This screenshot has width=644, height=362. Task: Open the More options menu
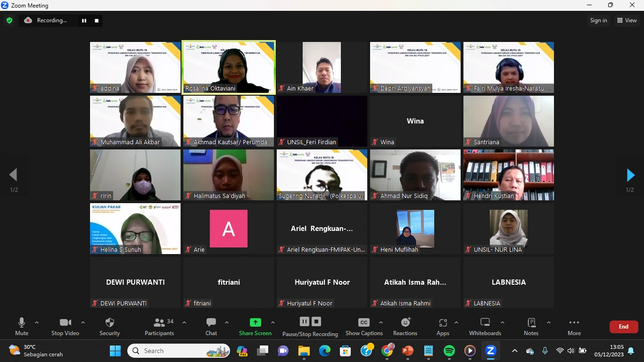574,323
